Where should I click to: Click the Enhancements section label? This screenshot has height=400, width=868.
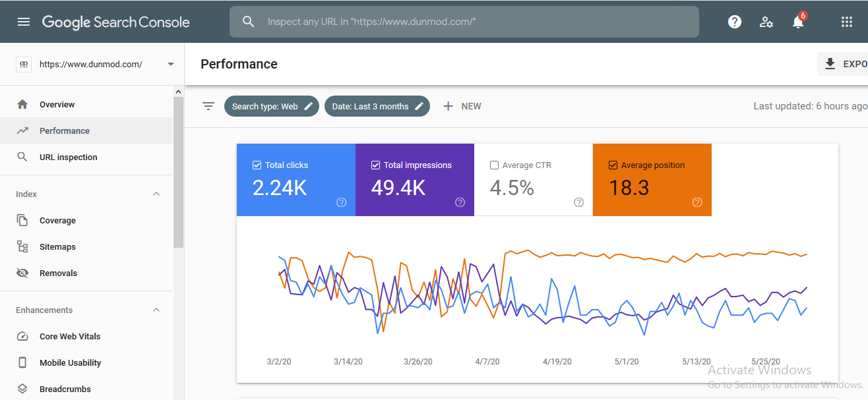click(44, 310)
